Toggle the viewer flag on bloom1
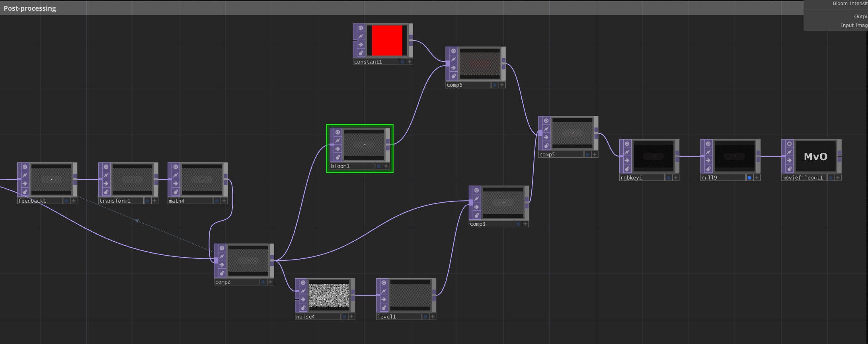This screenshot has height=344, width=868. 337,132
